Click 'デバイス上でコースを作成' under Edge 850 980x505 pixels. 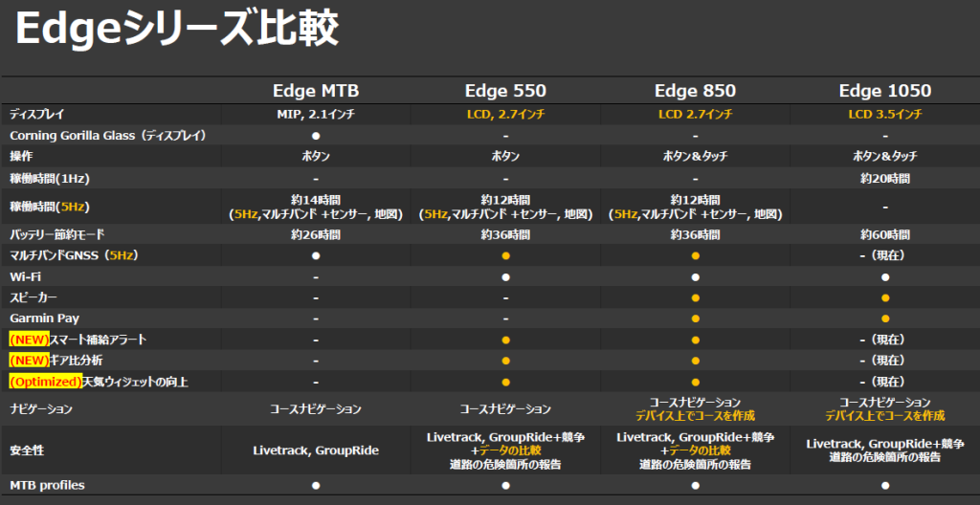pos(695,416)
